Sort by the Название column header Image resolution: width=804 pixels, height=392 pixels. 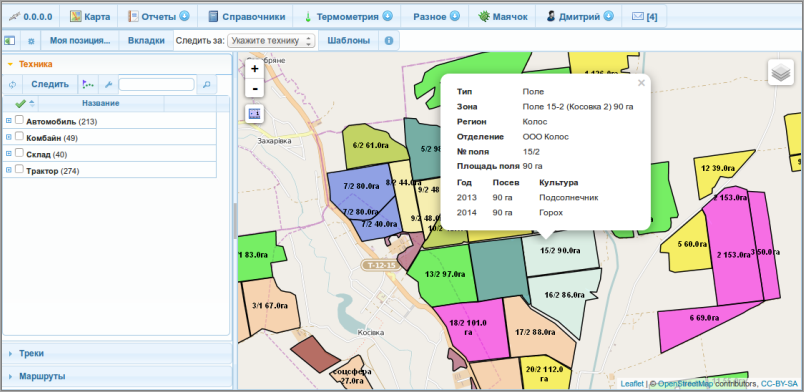point(100,104)
